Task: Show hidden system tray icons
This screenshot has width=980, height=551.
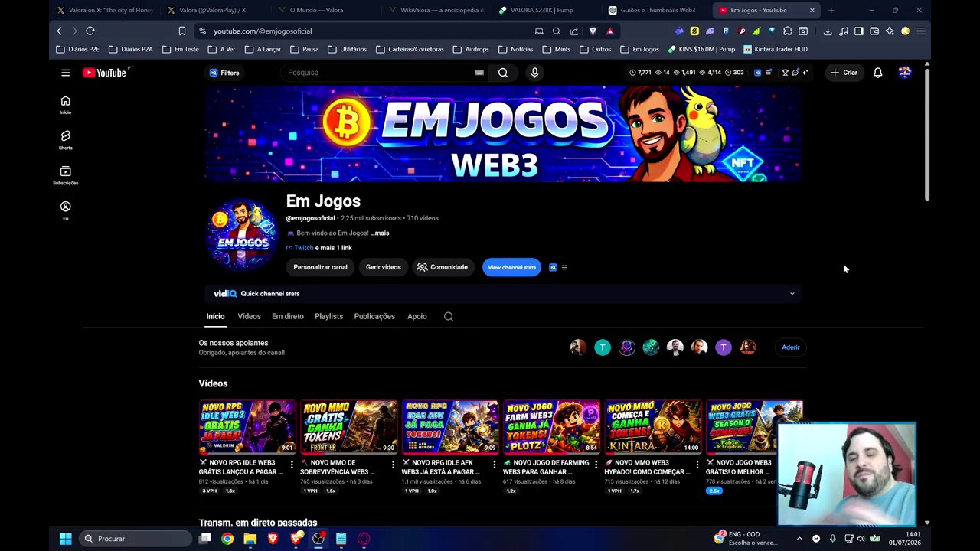Action: 799,539
